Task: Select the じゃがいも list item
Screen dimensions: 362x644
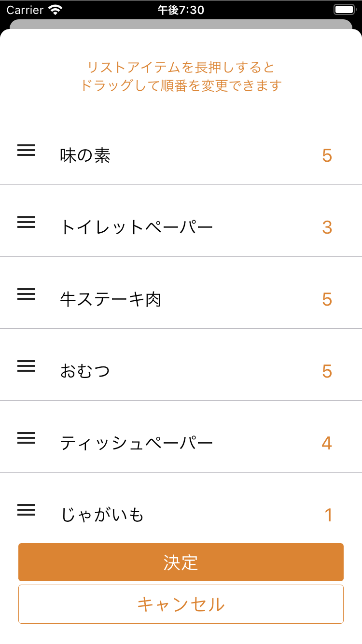Action: coord(102,515)
